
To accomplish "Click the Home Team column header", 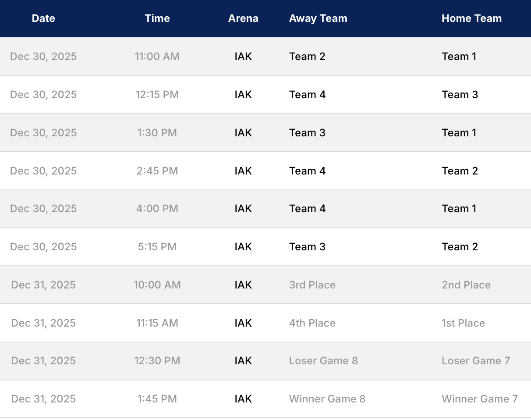I will point(471,18).
